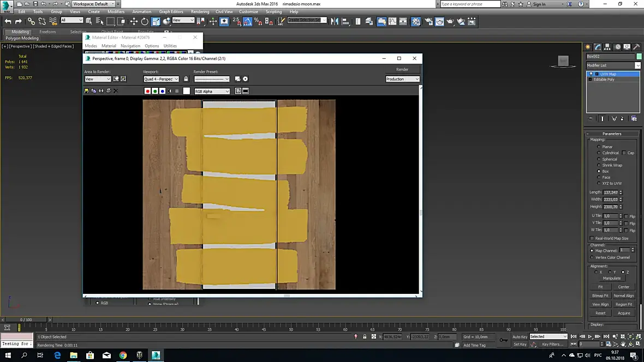The width and height of the screenshot is (644, 362).
Task: Open the Production render mode dropdown
Action: [402, 79]
